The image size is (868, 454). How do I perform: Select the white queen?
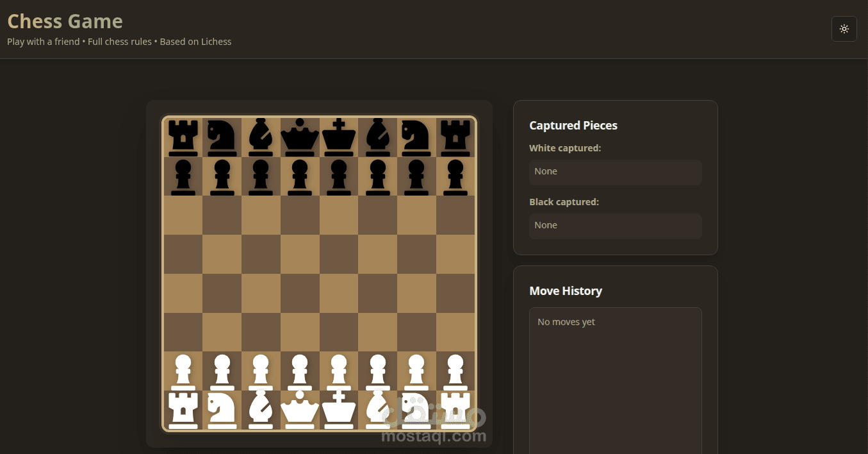coord(300,410)
